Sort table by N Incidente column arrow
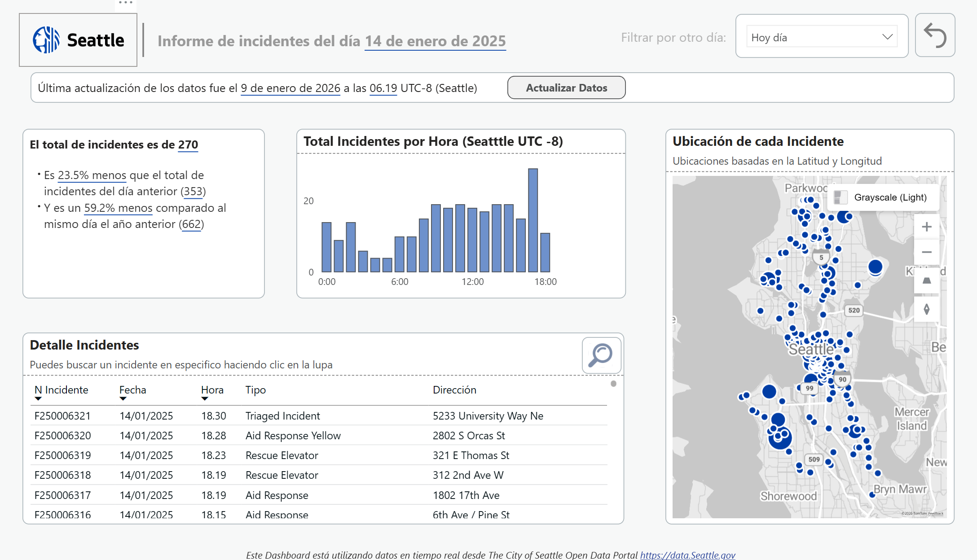The height and width of the screenshot is (560, 977). [x=38, y=398]
